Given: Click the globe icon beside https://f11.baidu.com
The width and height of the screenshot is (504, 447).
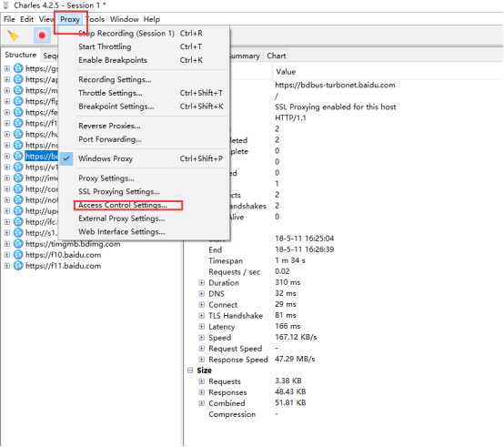Looking at the screenshot, I should (18, 266).
